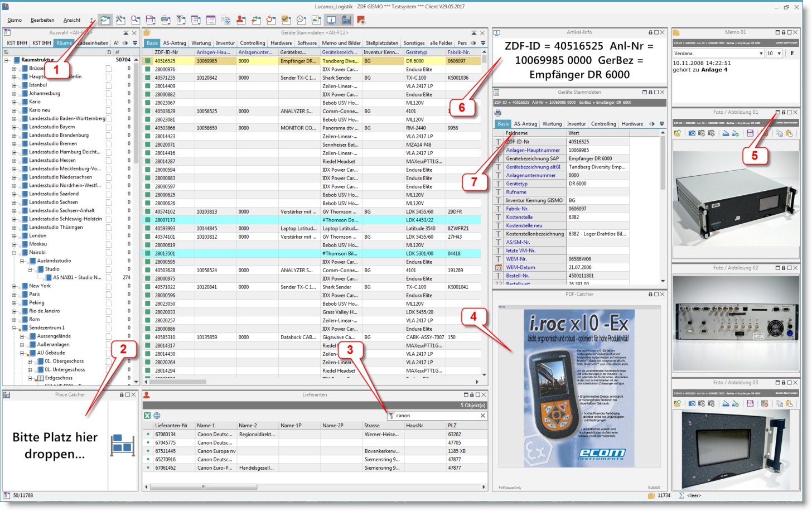Click the purple save disk icon in main toolbar

(x=151, y=20)
